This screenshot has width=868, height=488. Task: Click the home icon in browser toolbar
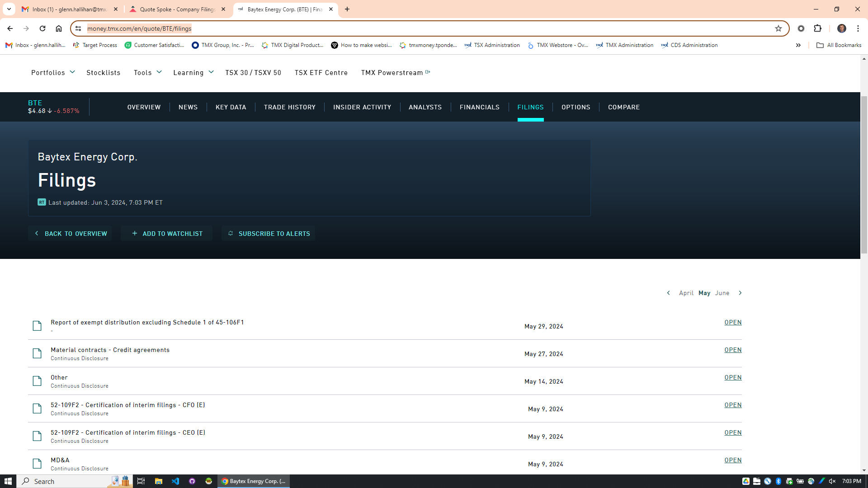(x=59, y=28)
